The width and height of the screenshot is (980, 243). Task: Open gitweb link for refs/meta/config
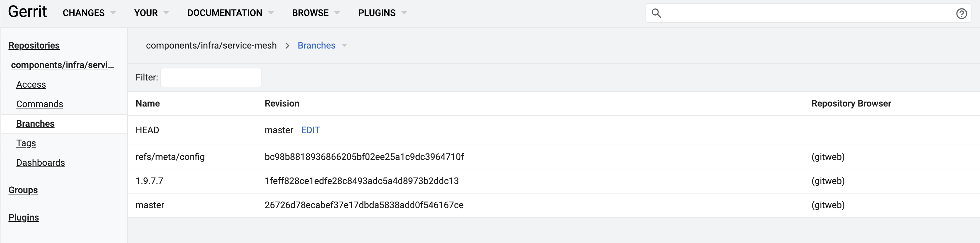pyautogui.click(x=828, y=157)
